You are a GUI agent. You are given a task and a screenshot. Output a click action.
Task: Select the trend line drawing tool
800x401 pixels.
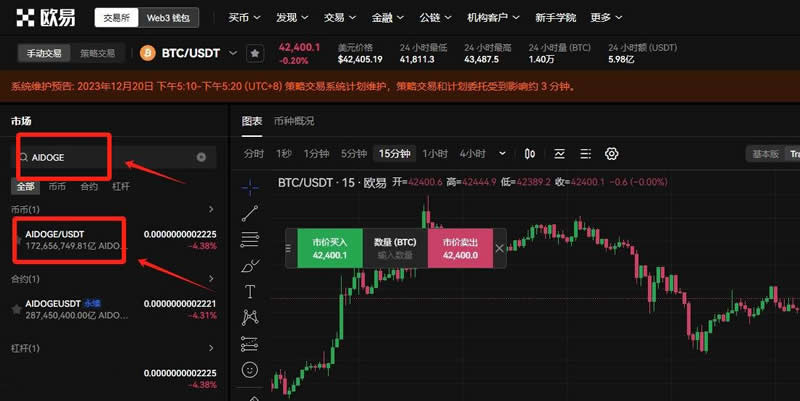click(250, 212)
